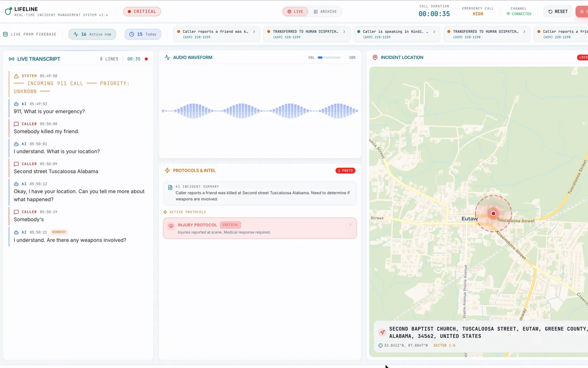
Task: Click the Lifeline shield logo icon
Action: [x=8, y=11]
